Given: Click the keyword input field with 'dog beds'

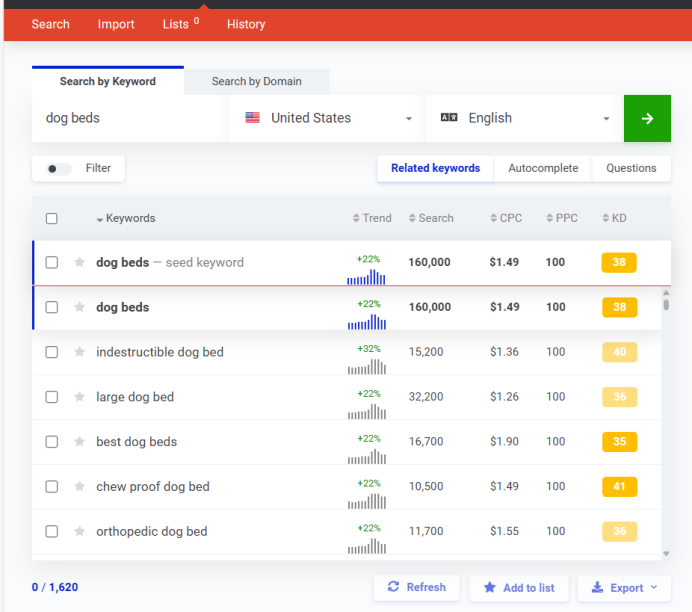Looking at the screenshot, I should [x=130, y=118].
